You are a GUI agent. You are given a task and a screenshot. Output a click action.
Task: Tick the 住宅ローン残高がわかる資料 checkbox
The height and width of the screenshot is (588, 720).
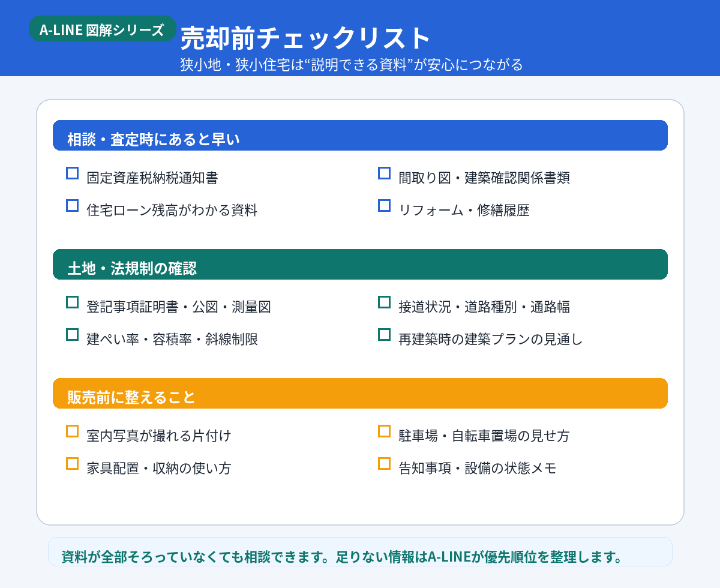[72, 206]
